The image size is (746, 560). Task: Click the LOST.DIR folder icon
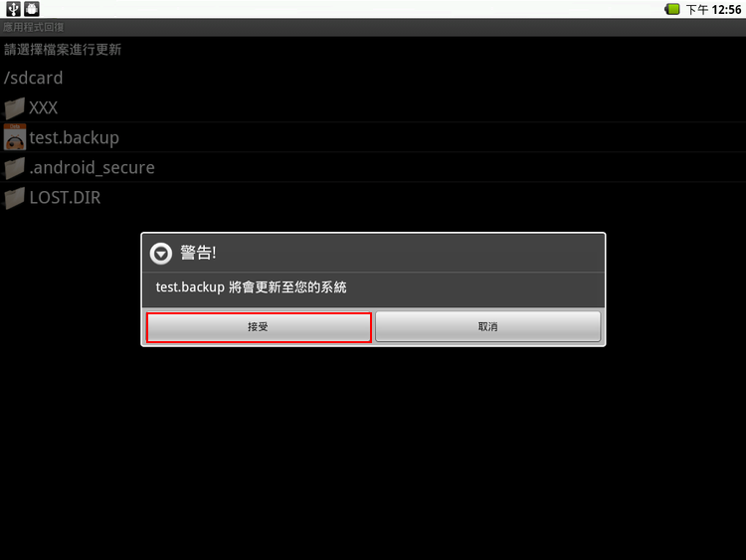14,198
